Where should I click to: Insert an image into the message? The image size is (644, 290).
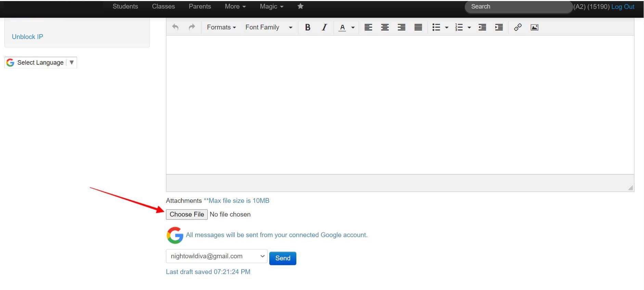click(534, 27)
